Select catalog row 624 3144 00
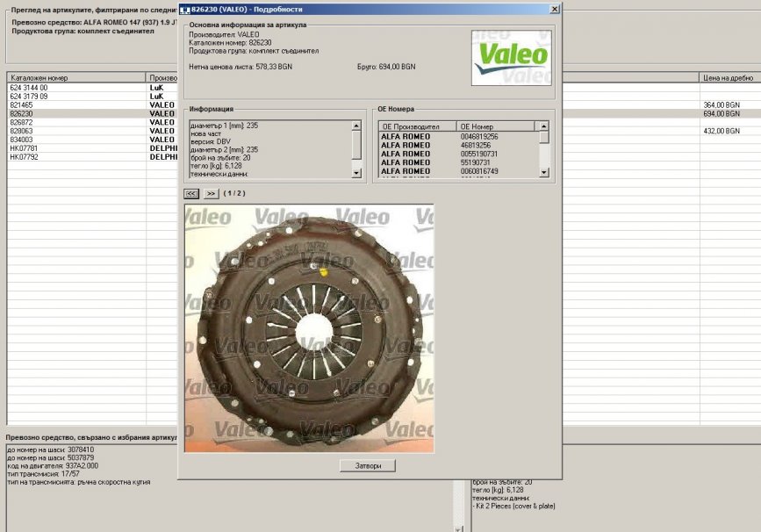The width and height of the screenshot is (761, 532). [76, 88]
